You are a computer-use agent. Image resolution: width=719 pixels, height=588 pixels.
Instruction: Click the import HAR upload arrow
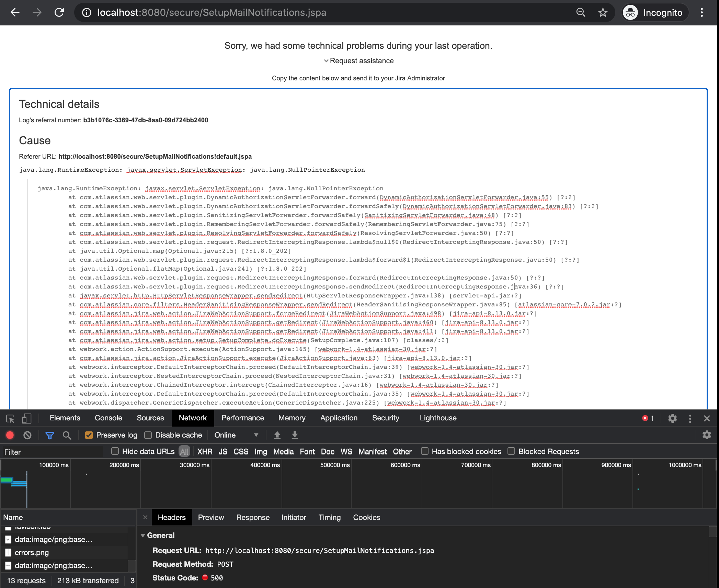click(x=277, y=435)
